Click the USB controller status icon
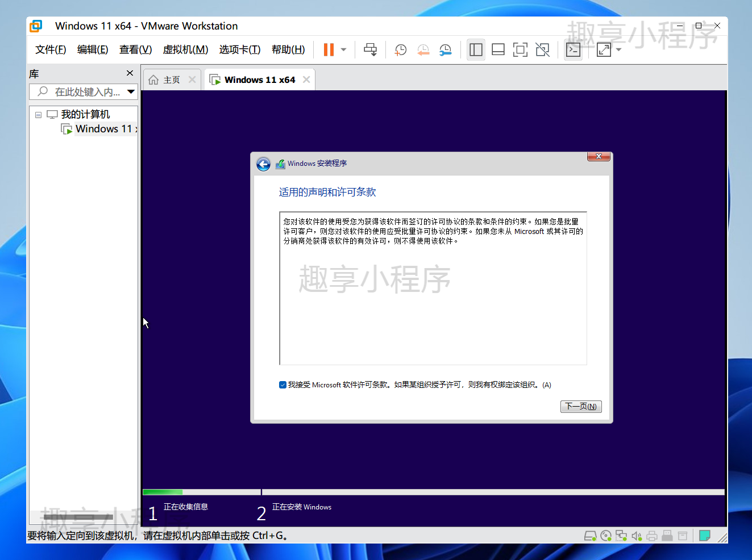The width and height of the screenshot is (752, 560). pyautogui.click(x=667, y=536)
